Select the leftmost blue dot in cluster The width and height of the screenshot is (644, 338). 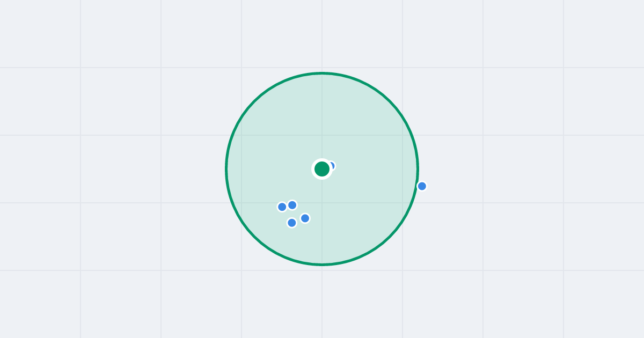pyautogui.click(x=282, y=207)
